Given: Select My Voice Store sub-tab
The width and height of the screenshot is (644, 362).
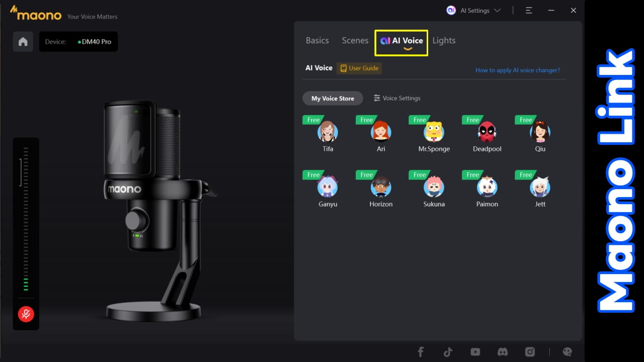Looking at the screenshot, I should [x=333, y=99].
